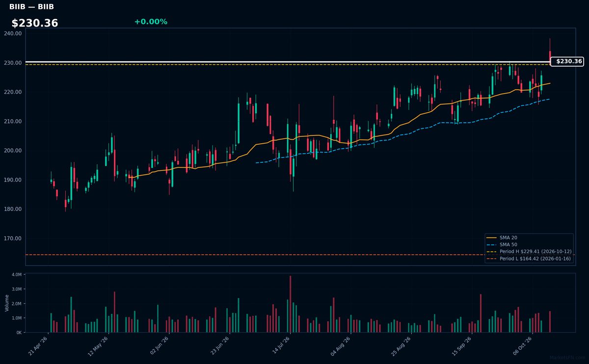Click the 220.00 price axis label
Viewport: 589px width, 364px height.
pos(13,92)
